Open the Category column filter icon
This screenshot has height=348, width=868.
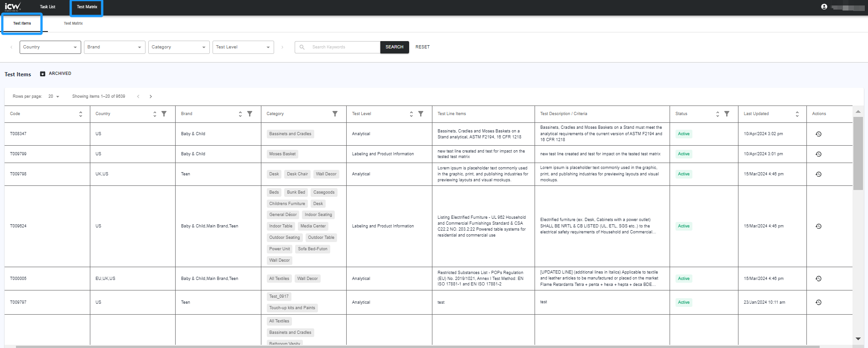pos(335,114)
